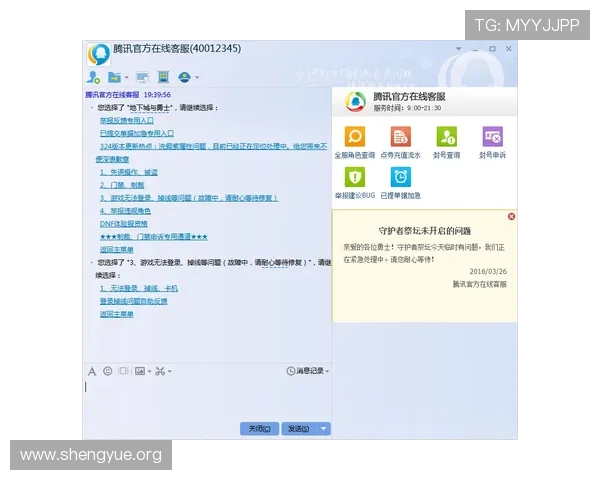600x480 pixels.
Task: Click the ★★★制裁、门禁申诉专用通道★★★ link
Action: point(153,237)
